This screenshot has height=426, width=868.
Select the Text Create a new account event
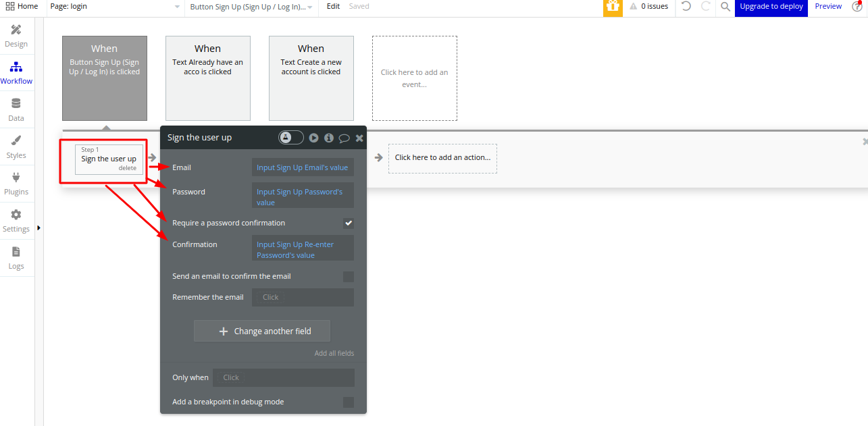311,78
